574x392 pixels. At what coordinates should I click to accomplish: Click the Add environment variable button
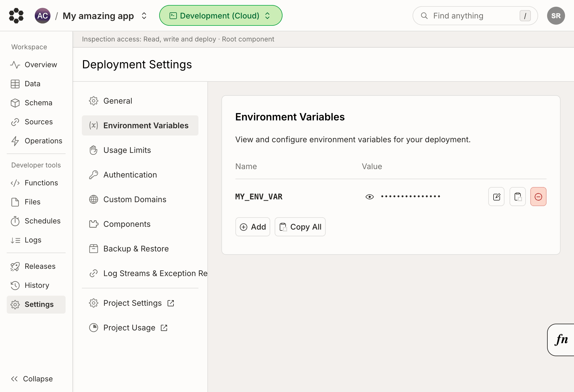click(253, 227)
